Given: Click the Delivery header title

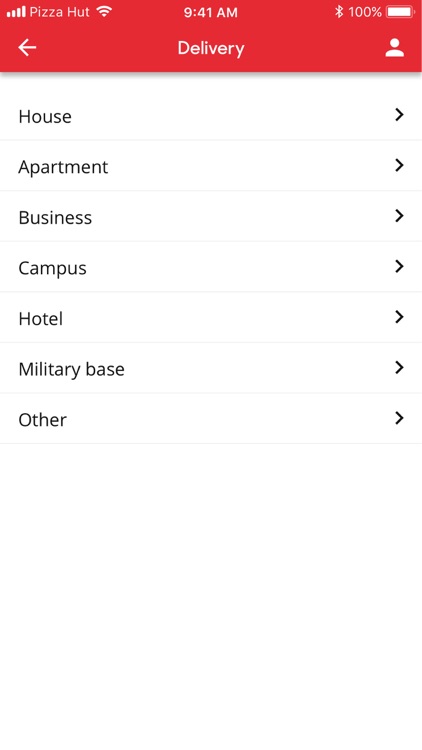Looking at the screenshot, I should click(x=211, y=48).
